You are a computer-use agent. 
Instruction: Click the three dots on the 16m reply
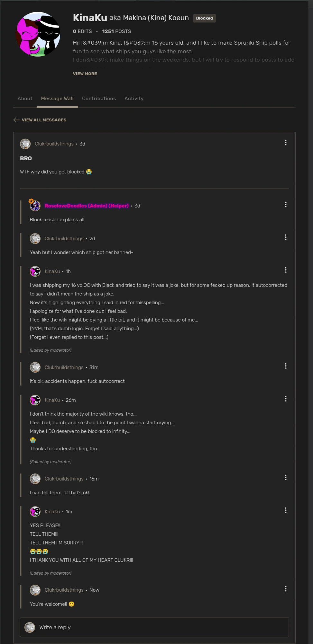pyautogui.click(x=285, y=478)
